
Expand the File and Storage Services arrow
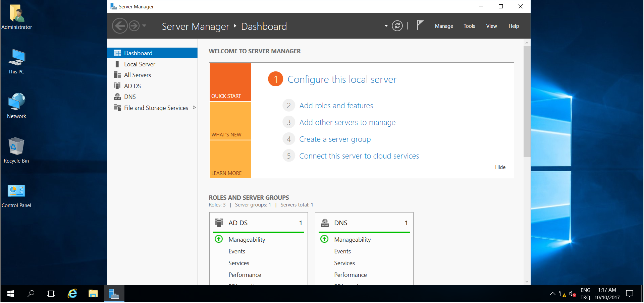194,108
